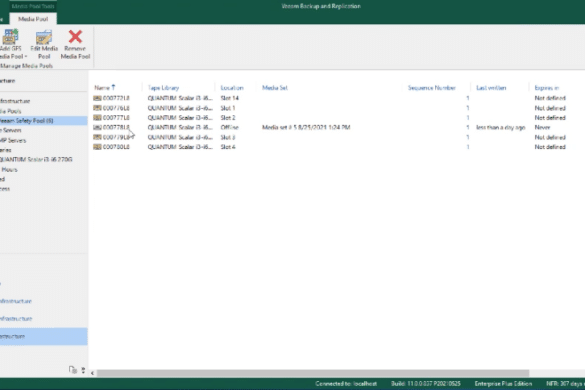Screen dimensions: 585x390
Task: Click the Add GFS Media Pool icon
Action: [x=10, y=37]
